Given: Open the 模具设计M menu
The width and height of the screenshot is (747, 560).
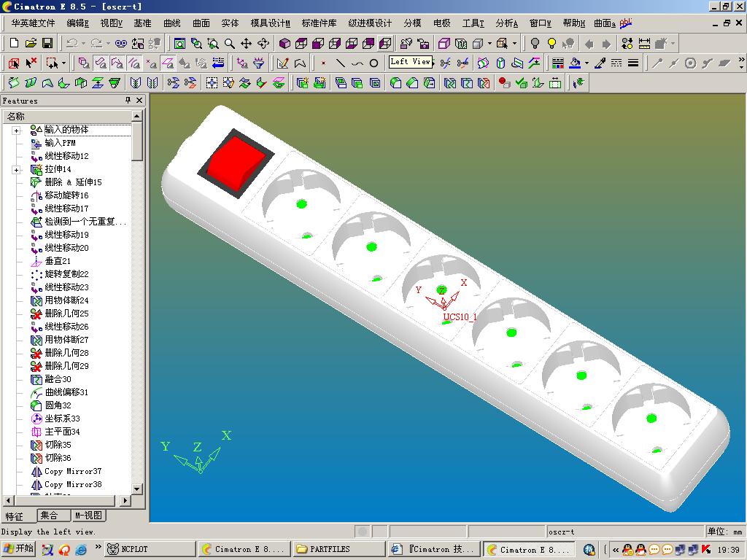Looking at the screenshot, I should pyautogui.click(x=270, y=23).
